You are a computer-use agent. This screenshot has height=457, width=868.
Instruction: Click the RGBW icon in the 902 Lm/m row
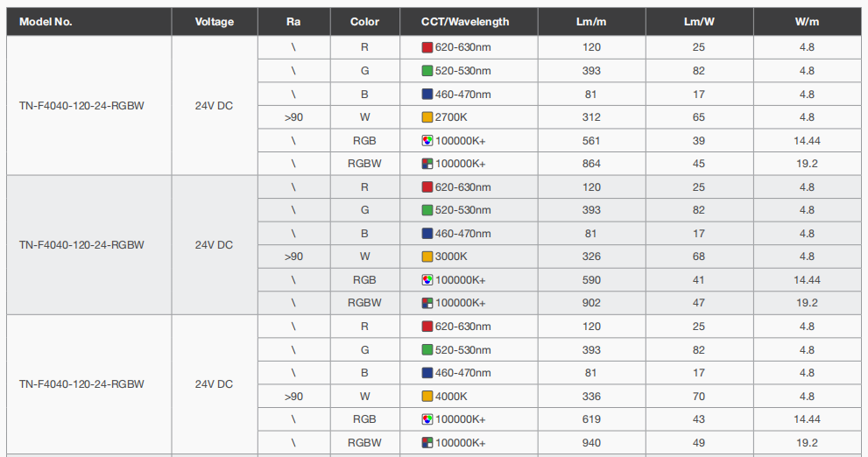[427, 303]
